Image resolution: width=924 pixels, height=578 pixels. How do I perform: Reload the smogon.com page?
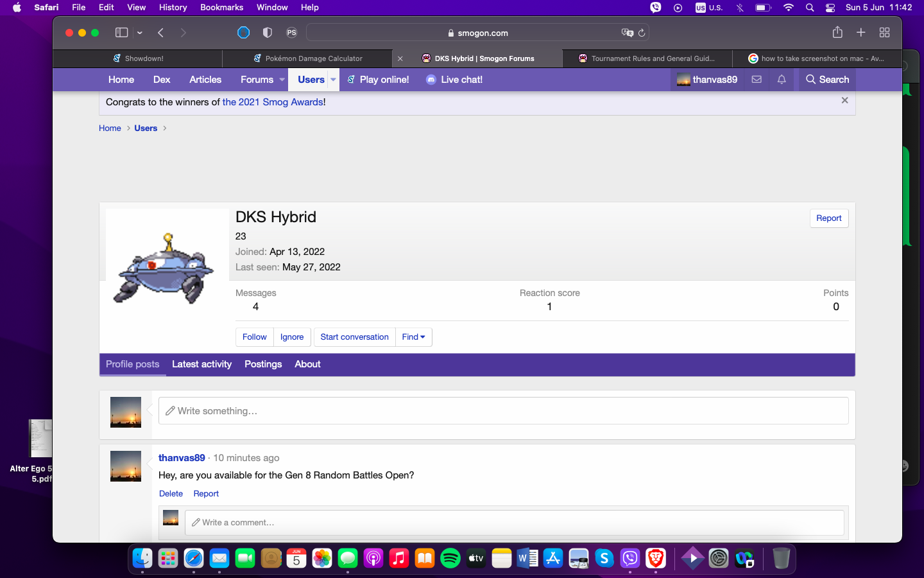pyautogui.click(x=642, y=33)
